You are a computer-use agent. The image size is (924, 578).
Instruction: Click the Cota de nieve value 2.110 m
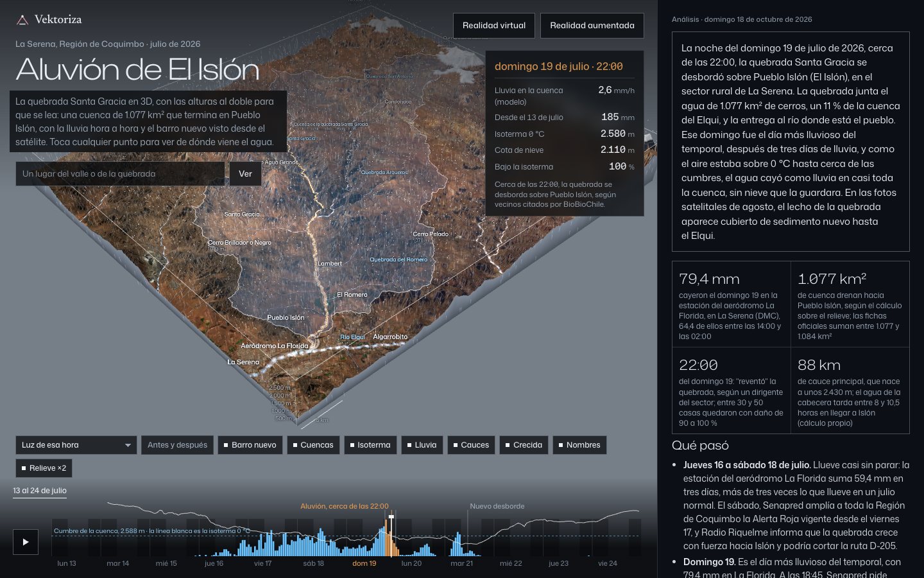point(617,150)
